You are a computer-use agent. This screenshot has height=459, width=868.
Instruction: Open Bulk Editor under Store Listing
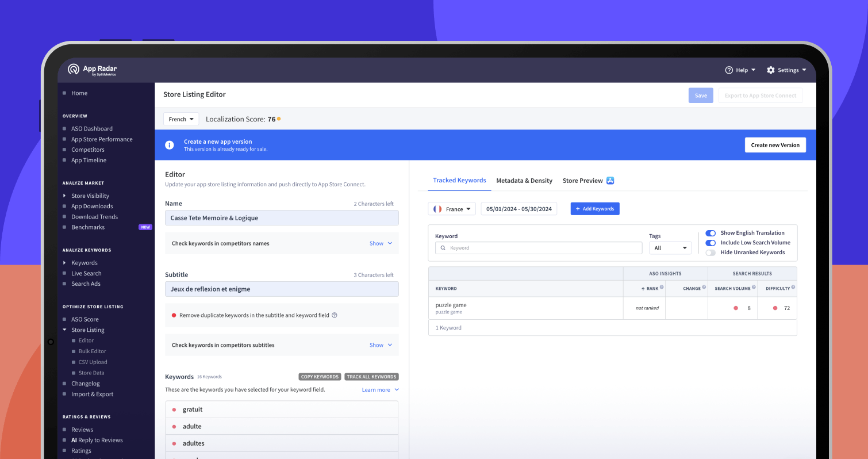pos(92,351)
